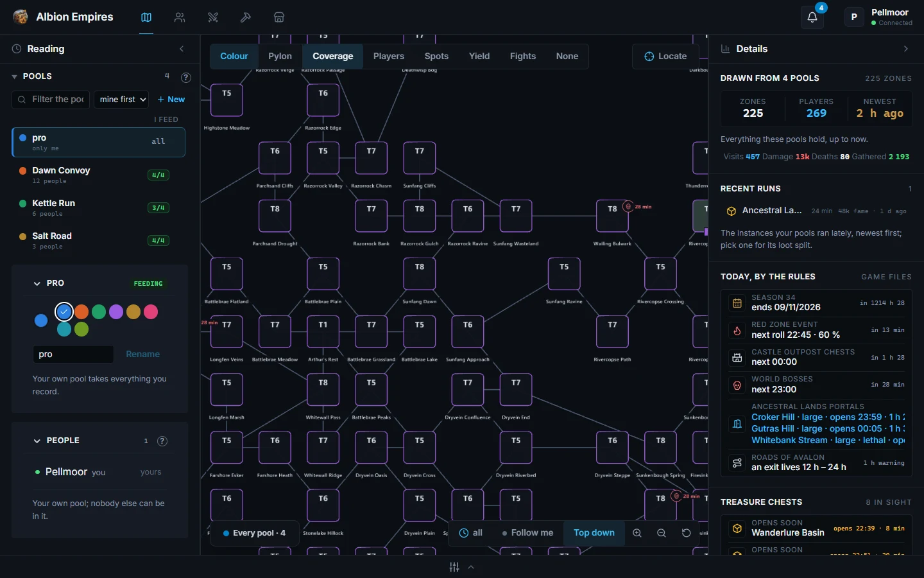This screenshot has height=578, width=924.
Task: Click the Roads of Avalon icon
Action: coord(737,462)
